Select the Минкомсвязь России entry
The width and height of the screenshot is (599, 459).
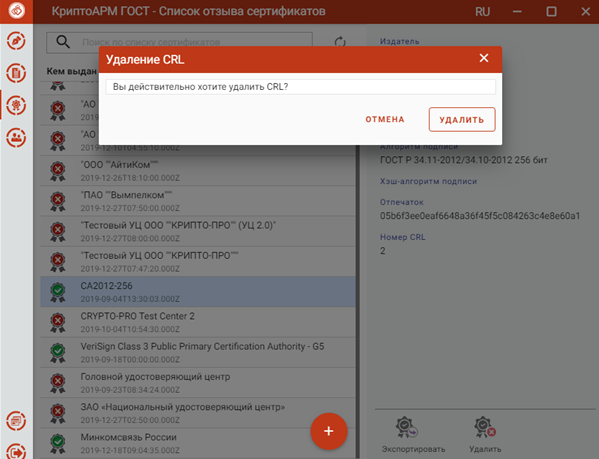[198, 443]
